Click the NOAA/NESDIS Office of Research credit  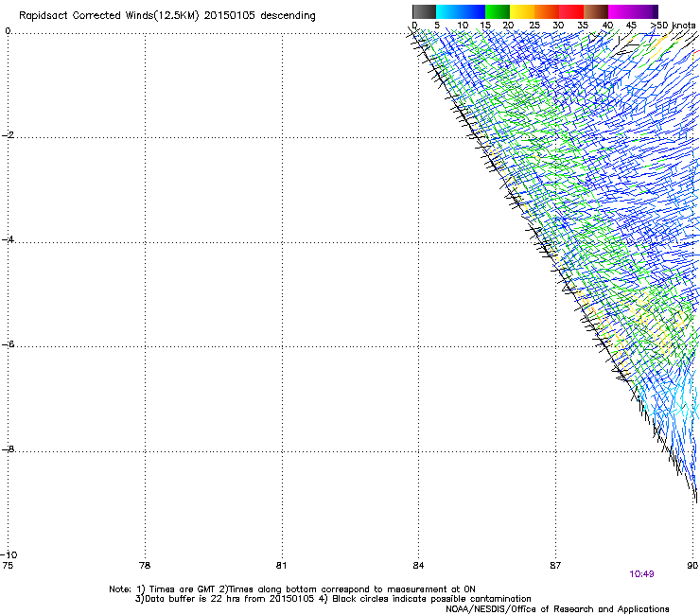(x=557, y=609)
